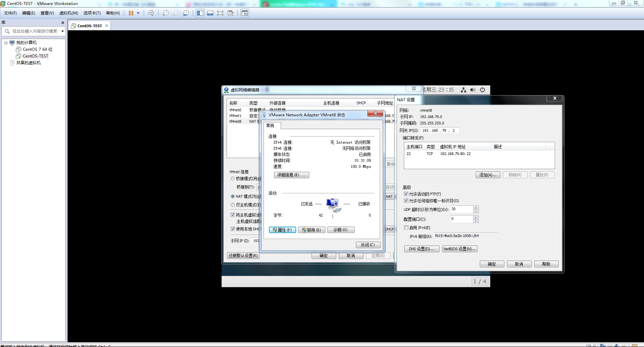644x347 pixels.
Task: Select the VMnet8 row in virtual network editor
Action: (x=244, y=121)
